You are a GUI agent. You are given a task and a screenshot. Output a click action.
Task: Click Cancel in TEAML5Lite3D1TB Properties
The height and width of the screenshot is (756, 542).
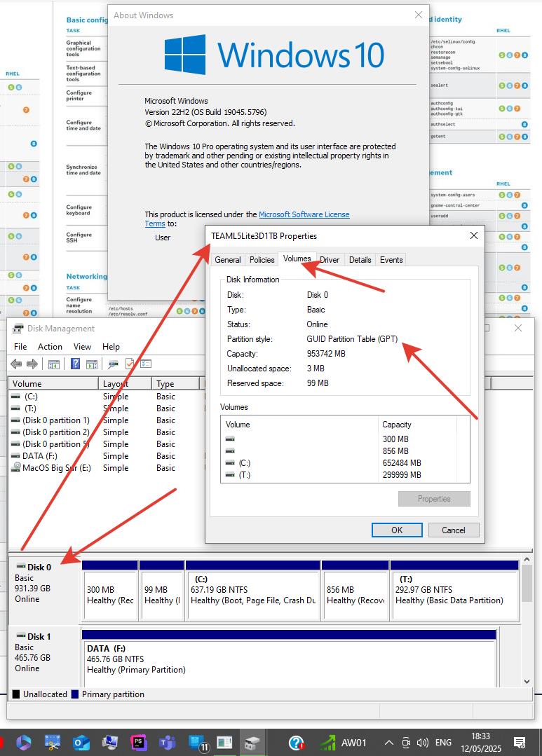[x=454, y=530]
